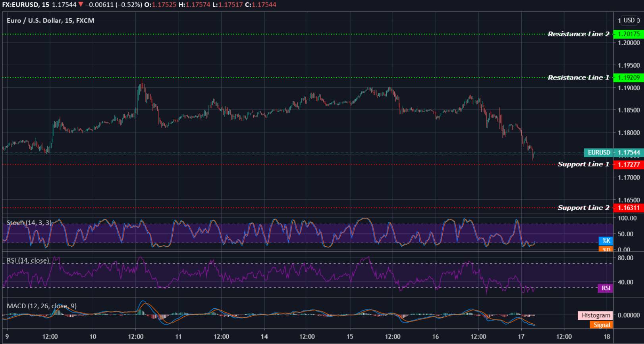The image size is (644, 344).
Task: Click the Euro / U.S. Dollar chart legend
Action: click(50, 20)
